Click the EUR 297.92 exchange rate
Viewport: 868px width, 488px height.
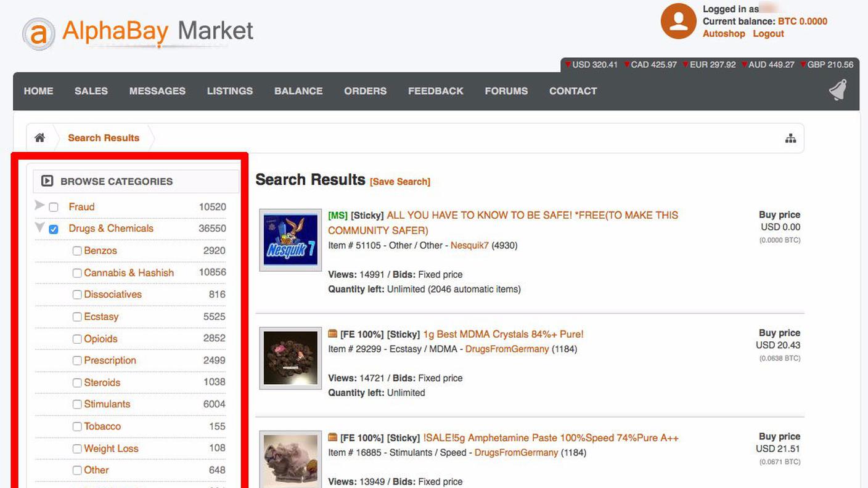[x=709, y=65]
